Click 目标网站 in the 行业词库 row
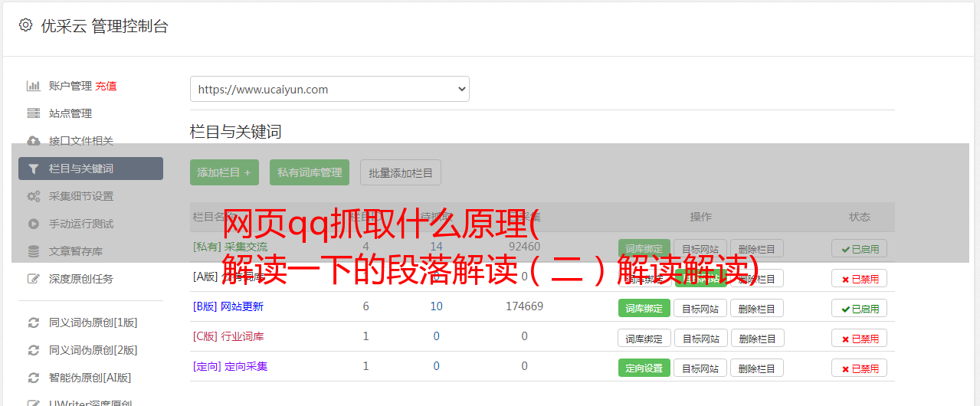The image size is (980, 406). pyautogui.click(x=700, y=338)
